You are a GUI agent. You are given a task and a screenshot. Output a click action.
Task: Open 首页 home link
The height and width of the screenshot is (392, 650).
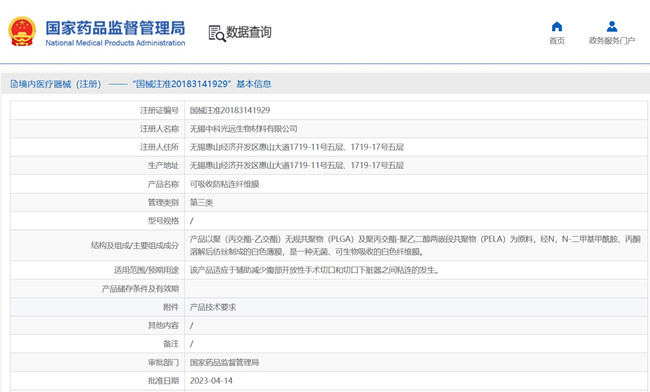pos(557,41)
